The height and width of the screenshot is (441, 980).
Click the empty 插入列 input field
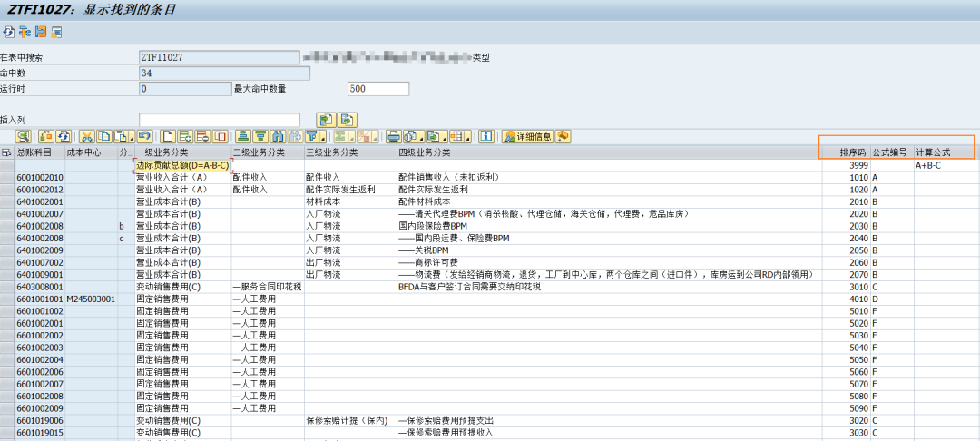[x=220, y=120]
